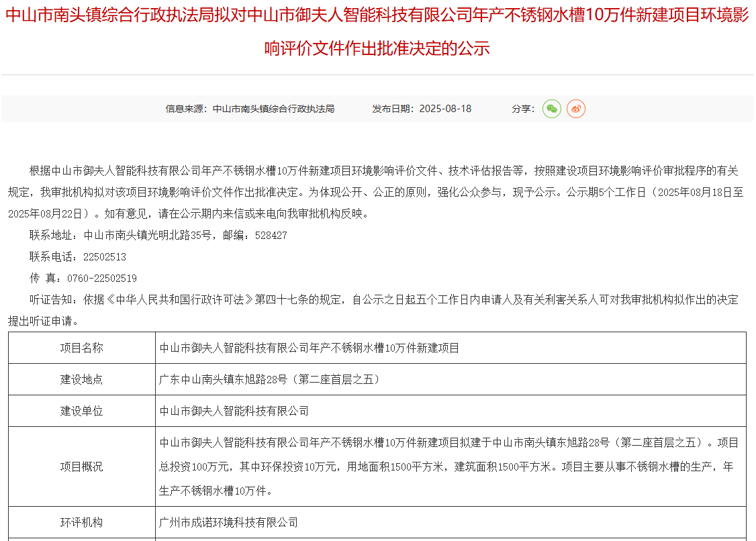Click the publish date 2025-08-18
The width and height of the screenshot is (756, 541).
[445, 109]
